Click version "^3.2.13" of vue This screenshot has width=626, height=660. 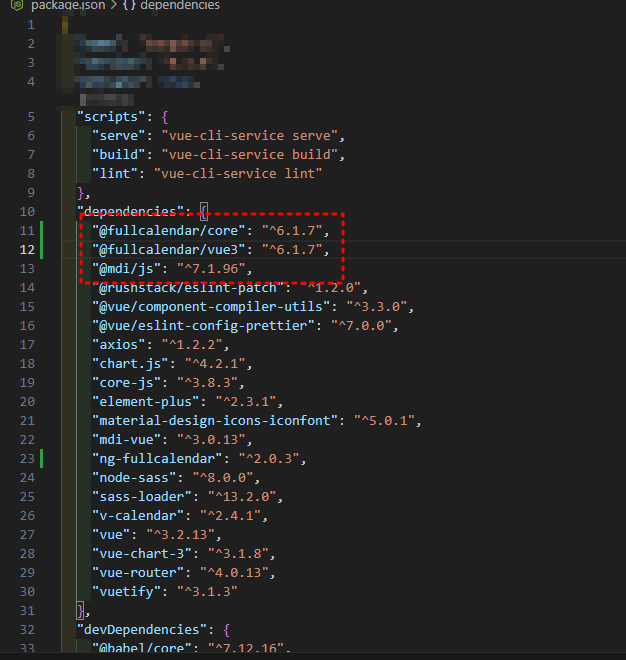point(181,535)
